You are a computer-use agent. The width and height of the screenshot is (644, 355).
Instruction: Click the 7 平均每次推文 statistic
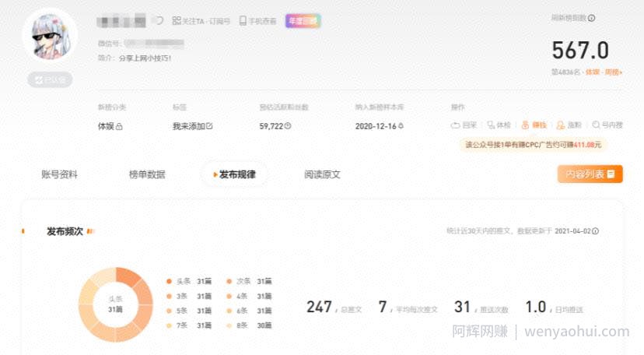(x=408, y=308)
